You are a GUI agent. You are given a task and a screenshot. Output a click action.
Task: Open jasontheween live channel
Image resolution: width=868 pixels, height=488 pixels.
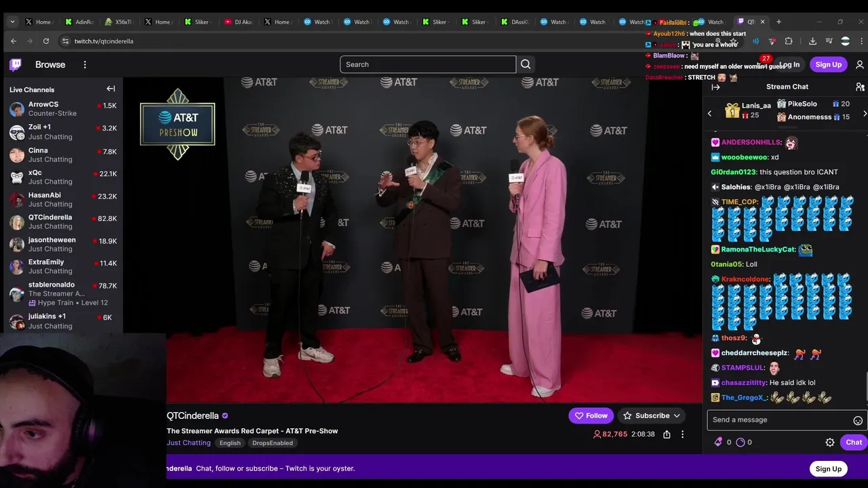[x=62, y=244]
